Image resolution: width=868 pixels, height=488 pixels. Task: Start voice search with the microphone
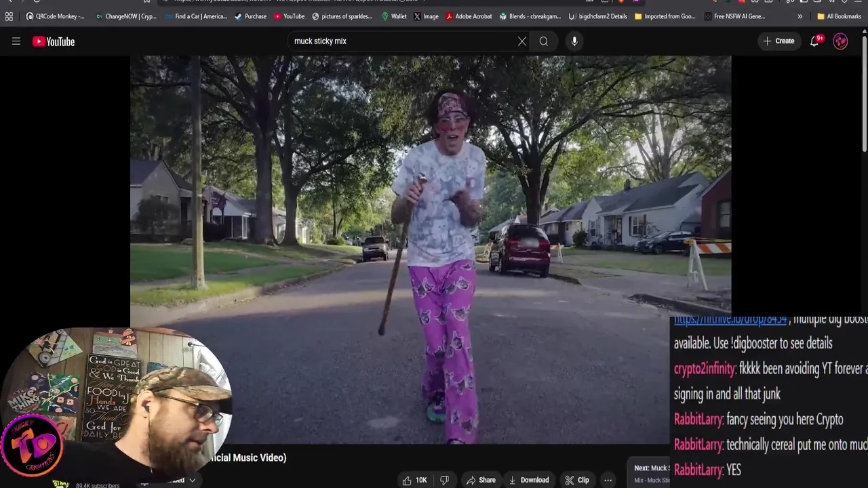(x=574, y=41)
